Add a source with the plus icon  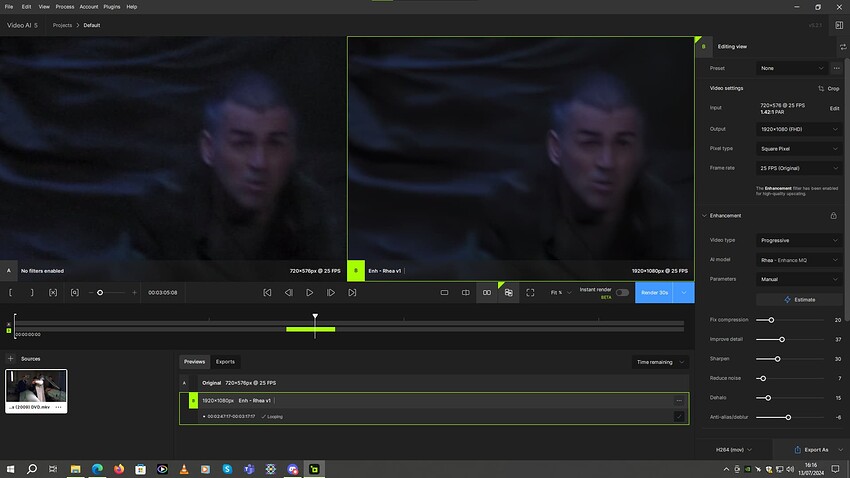click(x=11, y=358)
